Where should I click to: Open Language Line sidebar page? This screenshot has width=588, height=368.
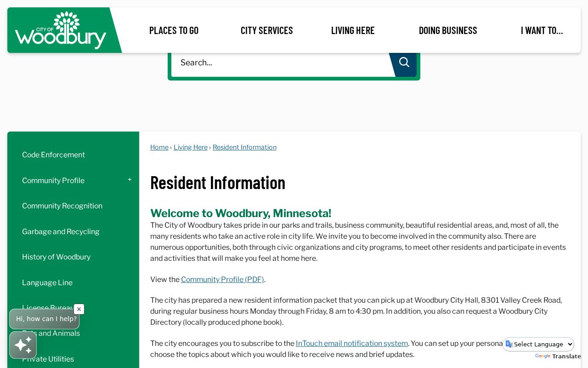47,282
